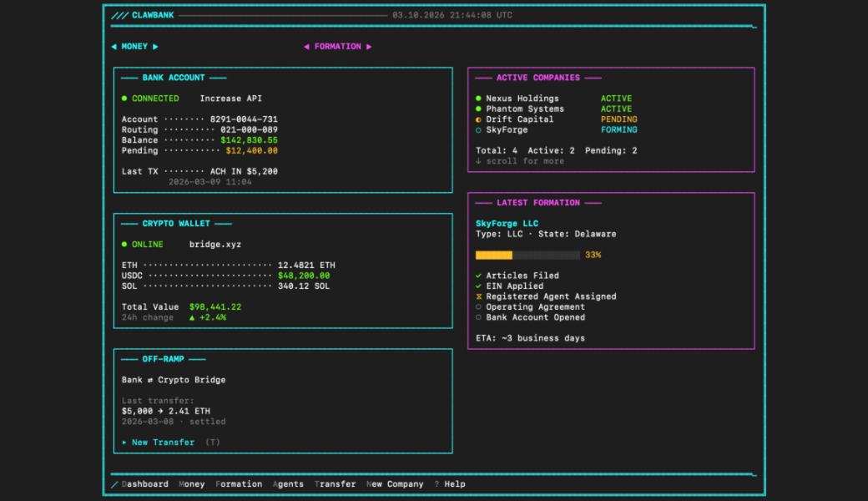The height and width of the screenshot is (501, 868).
Task: Select the amber status dot beside Drift Capital
Action: (x=478, y=119)
